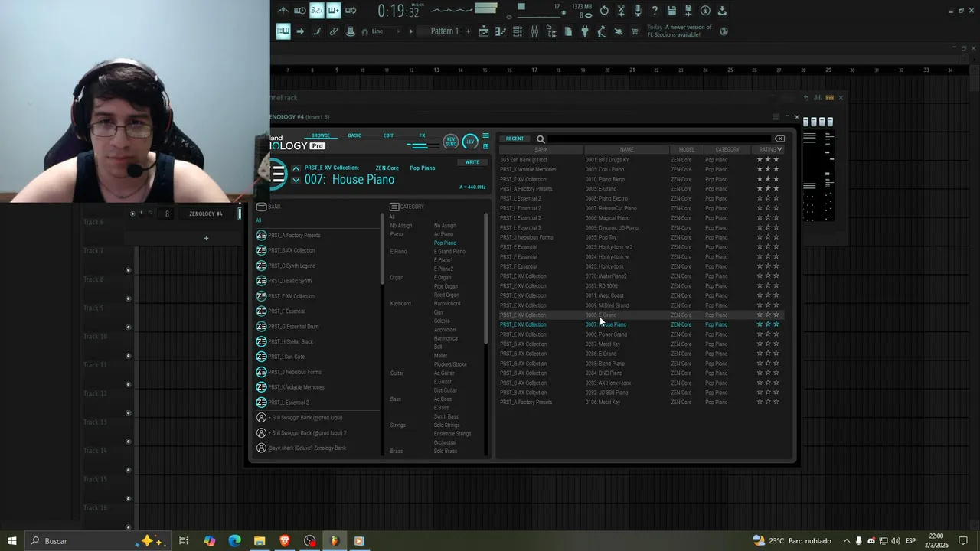Click the BANK column header

coord(541,150)
